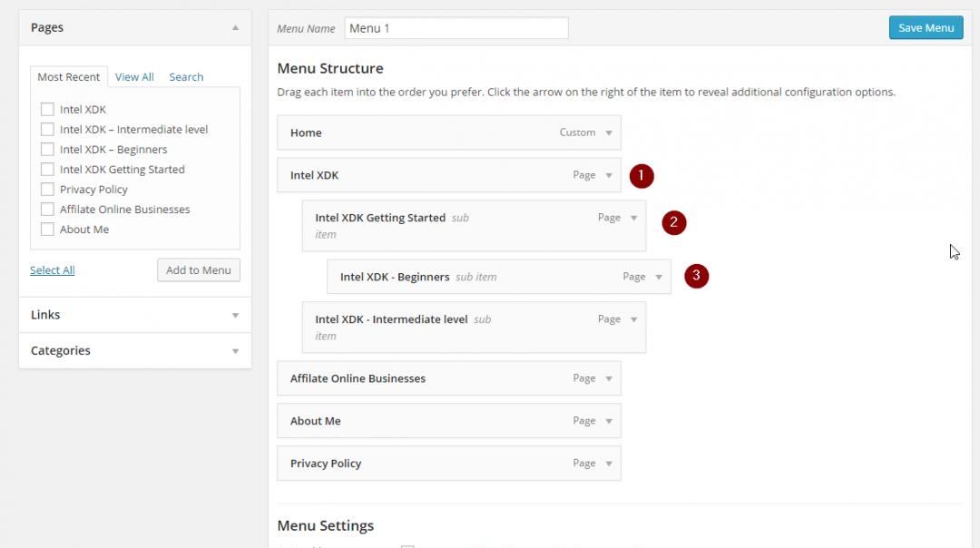This screenshot has width=980, height=548.
Task: Click the Select All link
Action: pyautogui.click(x=53, y=270)
